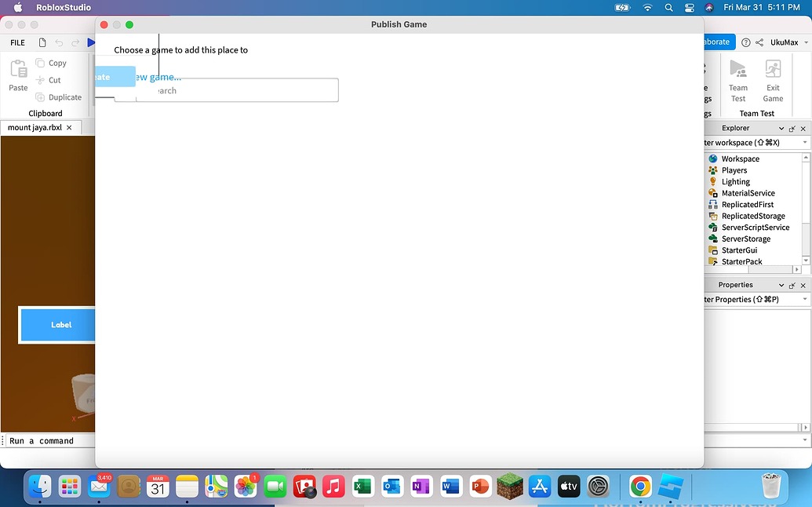Viewport: 812px width, 507px height.
Task: Open the filter workspace dropdown arrow
Action: (805, 142)
